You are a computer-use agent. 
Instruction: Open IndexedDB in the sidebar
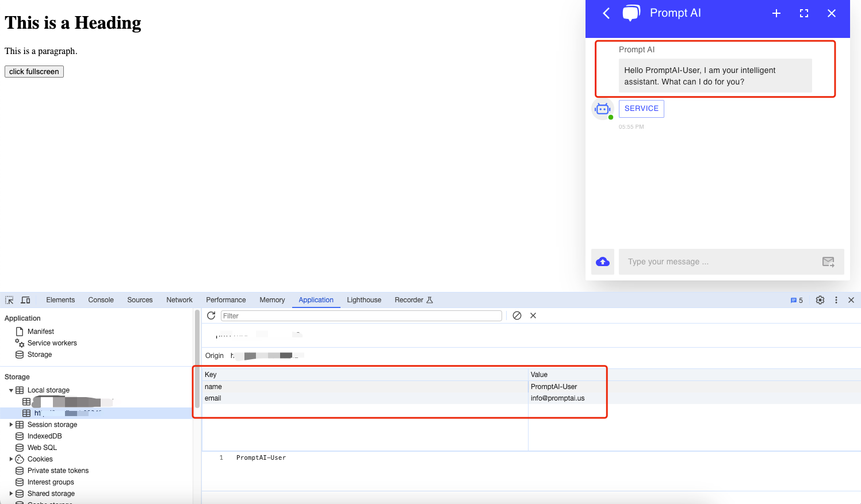coord(44,436)
